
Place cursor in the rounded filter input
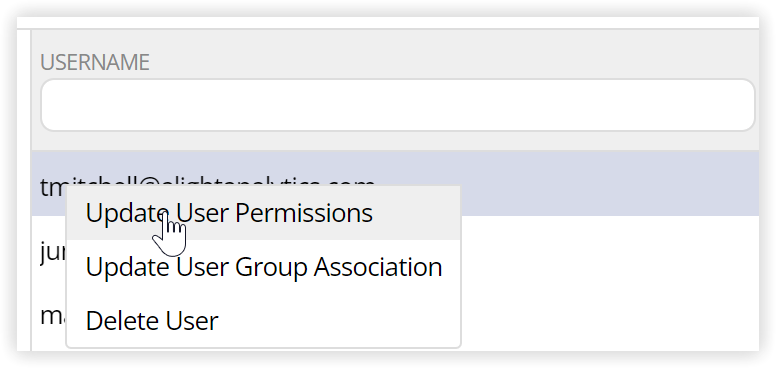click(x=397, y=105)
